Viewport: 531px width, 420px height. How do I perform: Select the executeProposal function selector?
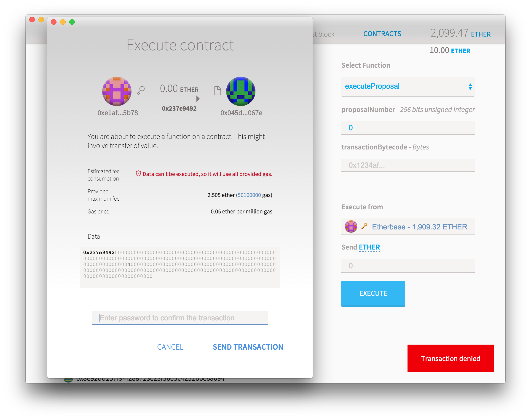tap(407, 86)
